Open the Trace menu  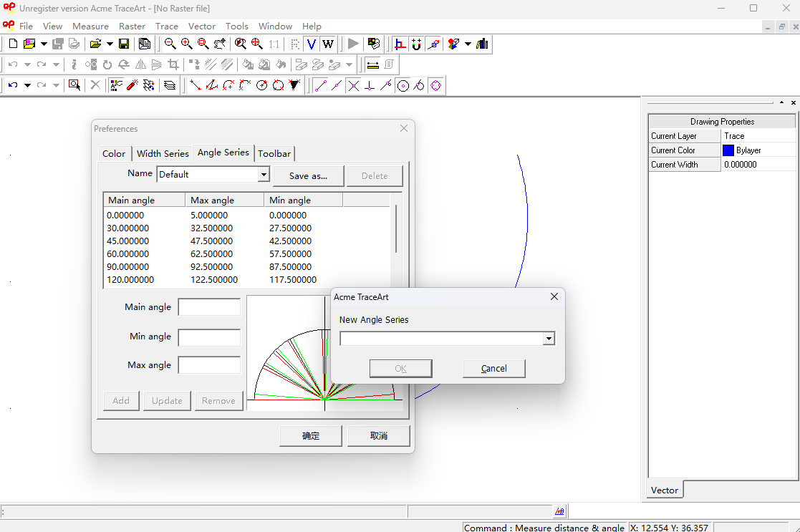point(167,26)
